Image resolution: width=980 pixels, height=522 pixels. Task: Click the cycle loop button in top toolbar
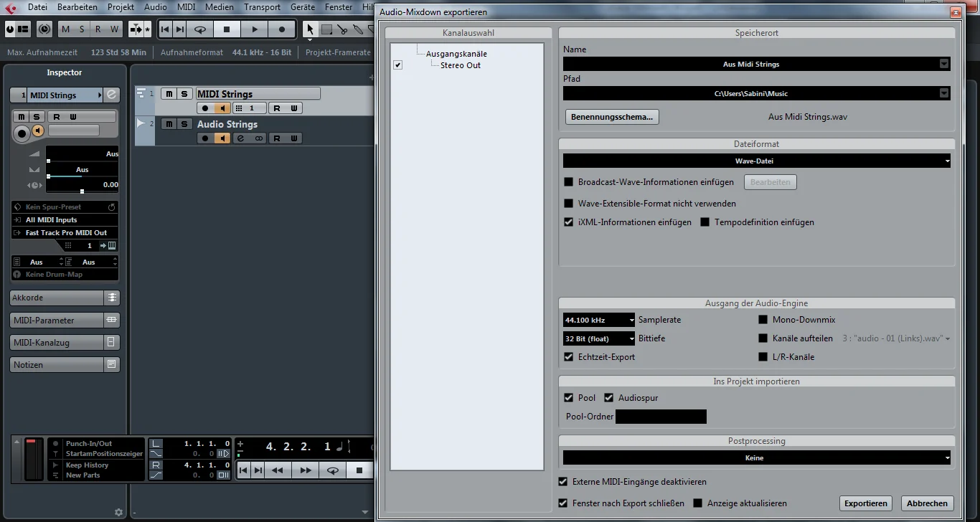[200, 29]
